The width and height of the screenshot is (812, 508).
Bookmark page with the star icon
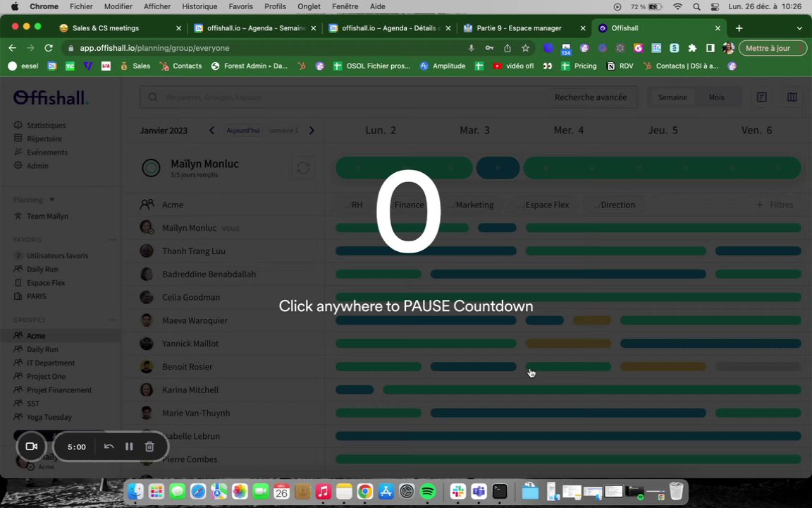click(525, 48)
